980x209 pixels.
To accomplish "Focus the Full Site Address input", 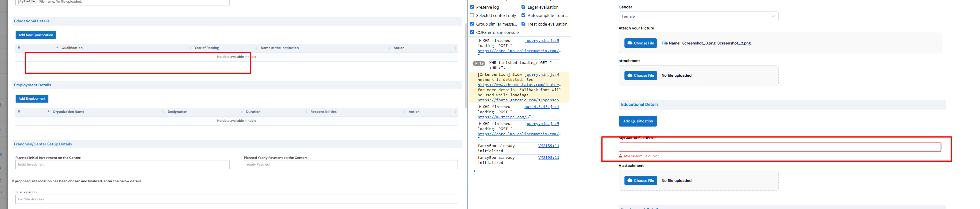I will [237, 199].
